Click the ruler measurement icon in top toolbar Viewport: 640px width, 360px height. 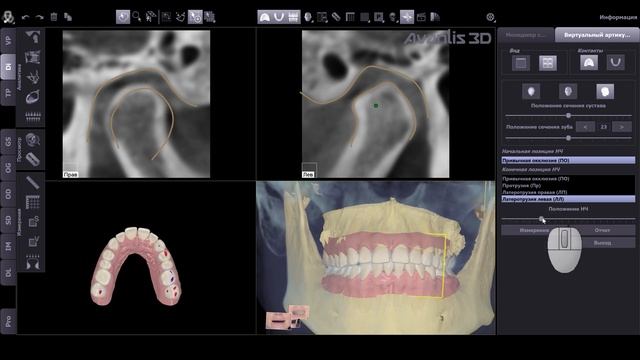(x=336, y=17)
